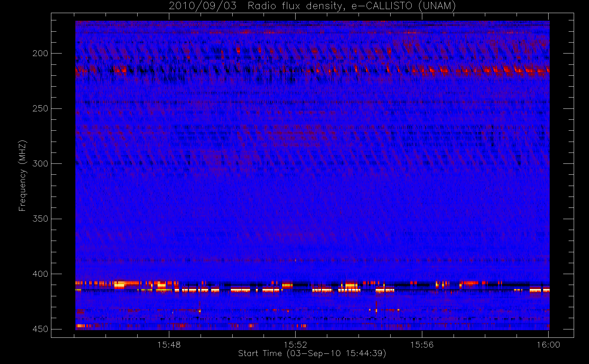Click the 15:52 time tick label

296,345
